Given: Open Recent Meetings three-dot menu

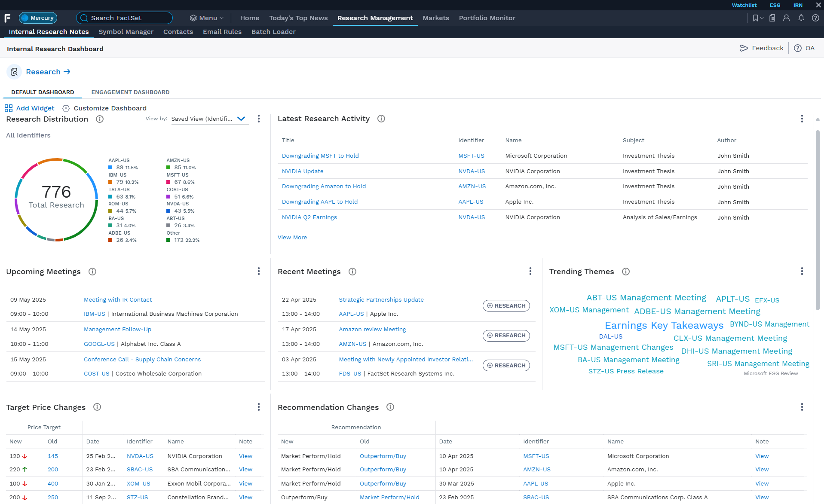Looking at the screenshot, I should pyautogui.click(x=530, y=271).
